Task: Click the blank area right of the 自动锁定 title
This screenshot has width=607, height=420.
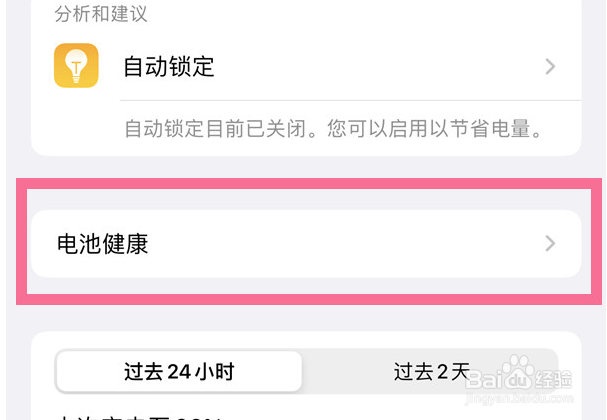Action: (380, 67)
